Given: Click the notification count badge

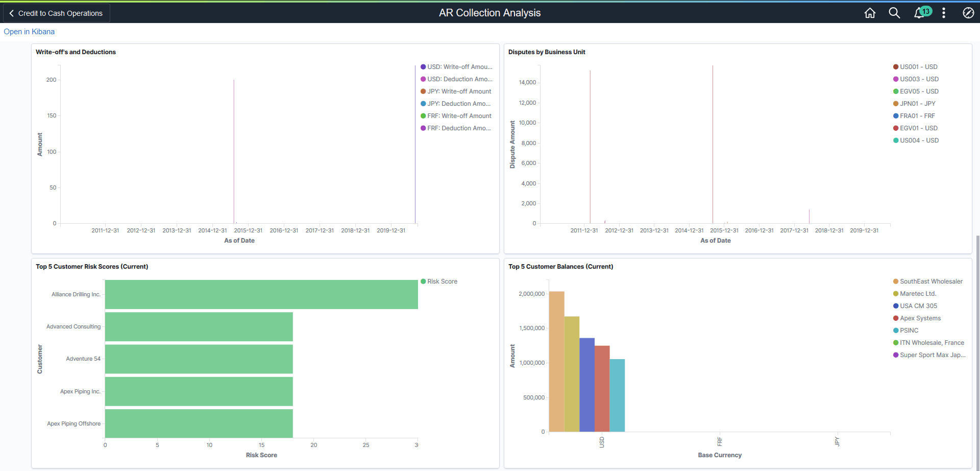Looking at the screenshot, I should pyautogui.click(x=926, y=10).
